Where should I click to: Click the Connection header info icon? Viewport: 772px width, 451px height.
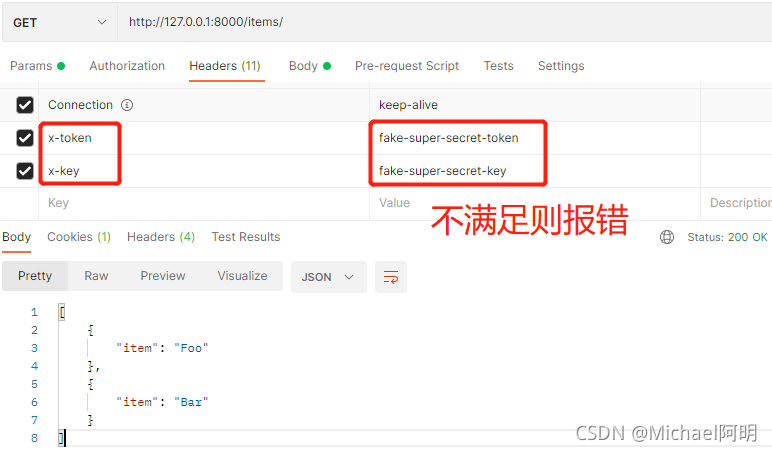[x=127, y=105]
